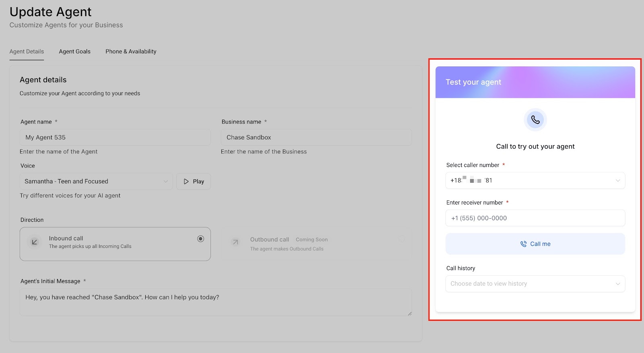The height and width of the screenshot is (353, 644).
Task: Click the Call to try out your agent text
Action: pos(535,147)
